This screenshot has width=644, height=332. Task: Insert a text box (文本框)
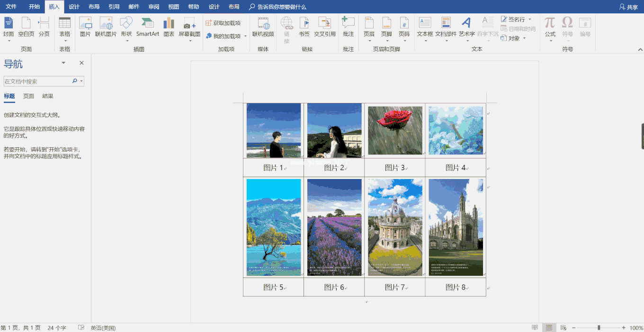click(425, 29)
